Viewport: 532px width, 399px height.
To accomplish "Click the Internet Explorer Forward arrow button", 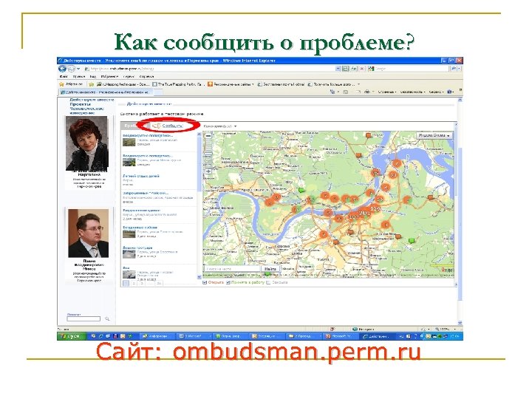I will pyautogui.click(x=71, y=69).
